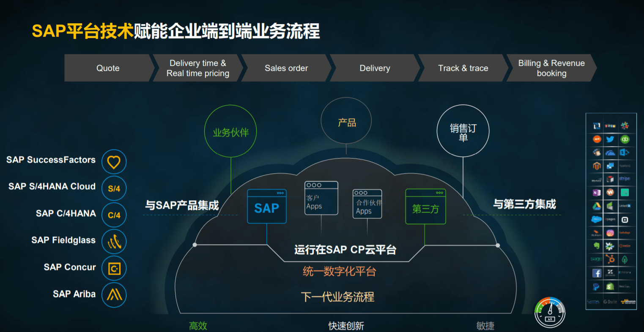This screenshot has width=644, height=332.
Task: Click the SAP Fieldglass label
Action: (63, 240)
